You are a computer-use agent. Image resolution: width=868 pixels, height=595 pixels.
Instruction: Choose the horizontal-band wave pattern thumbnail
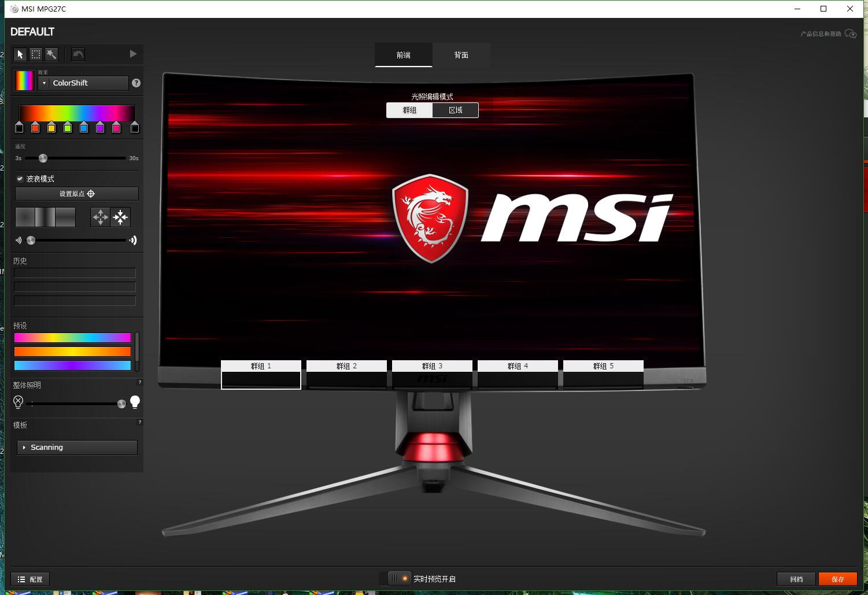pos(65,217)
